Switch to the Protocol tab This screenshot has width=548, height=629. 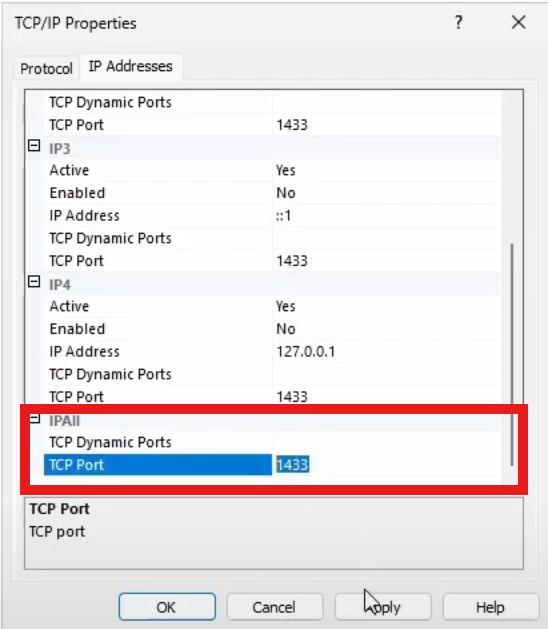point(47,69)
